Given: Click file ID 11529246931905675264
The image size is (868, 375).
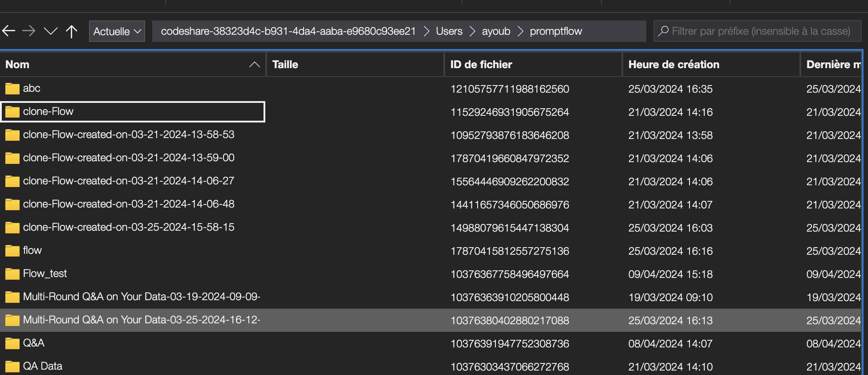Looking at the screenshot, I should pos(510,112).
